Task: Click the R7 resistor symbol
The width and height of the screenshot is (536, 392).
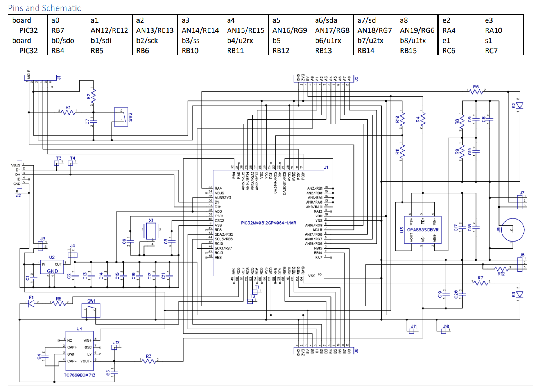Action: click(480, 282)
